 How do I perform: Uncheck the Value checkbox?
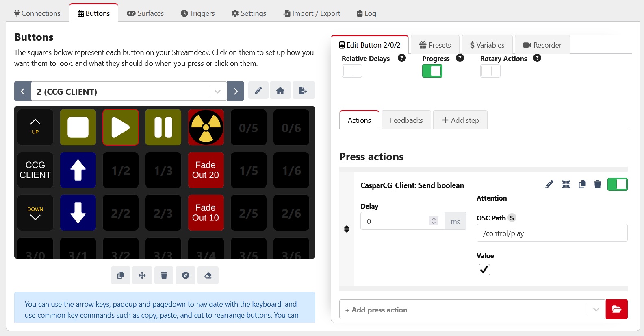pyautogui.click(x=484, y=270)
